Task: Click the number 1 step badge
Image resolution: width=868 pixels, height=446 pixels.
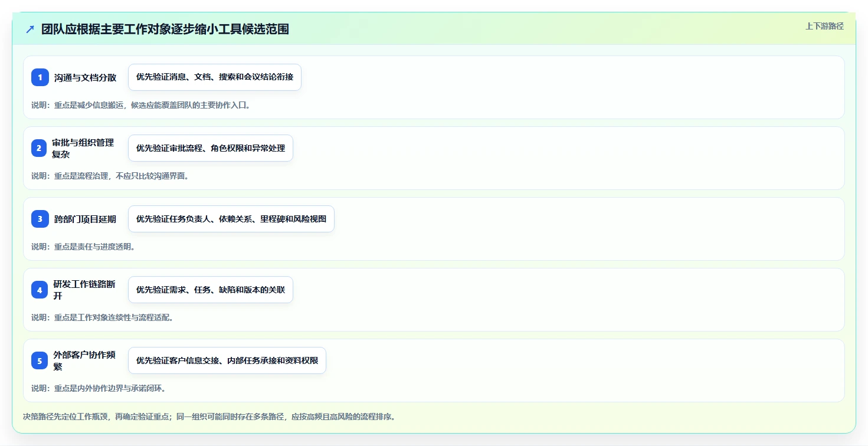Action: click(x=40, y=77)
